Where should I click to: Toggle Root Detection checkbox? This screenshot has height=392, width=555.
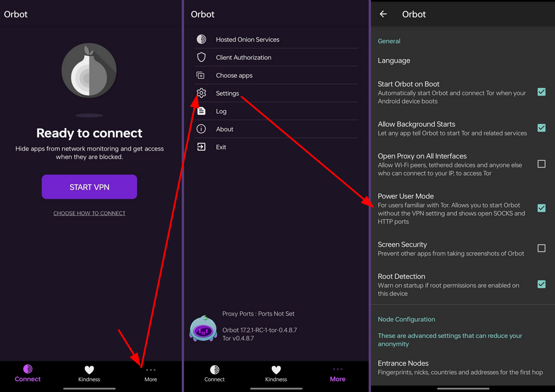point(541,284)
